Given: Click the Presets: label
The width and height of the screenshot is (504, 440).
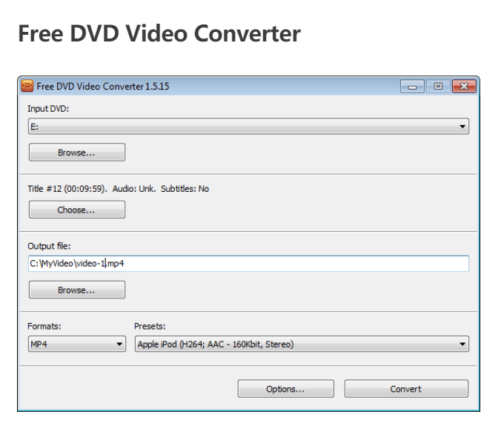Looking at the screenshot, I should (x=150, y=327).
